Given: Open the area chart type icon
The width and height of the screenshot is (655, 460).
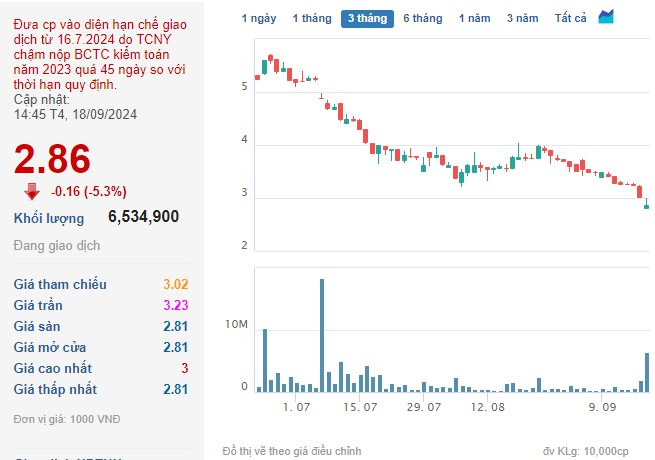Looking at the screenshot, I should pyautogui.click(x=606, y=17).
